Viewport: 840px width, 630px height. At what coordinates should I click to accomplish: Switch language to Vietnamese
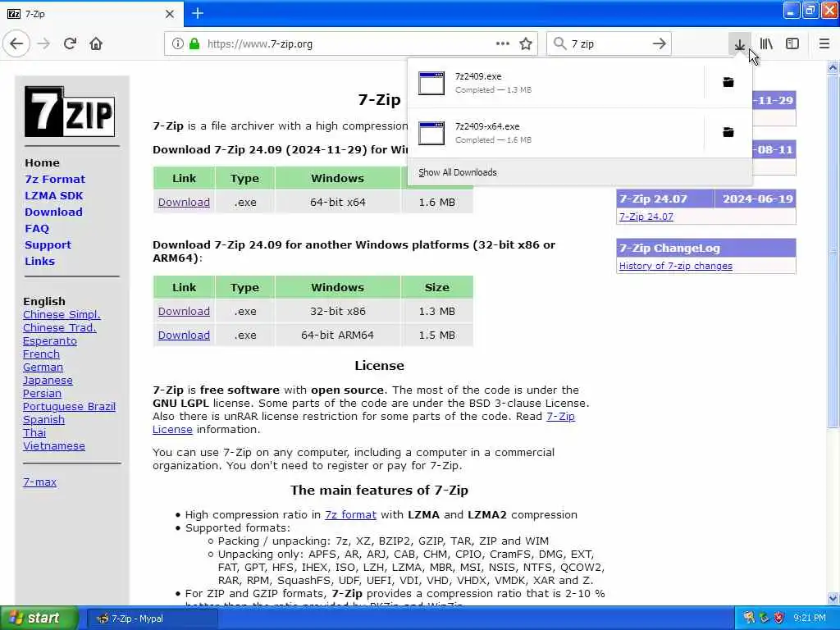coord(53,445)
